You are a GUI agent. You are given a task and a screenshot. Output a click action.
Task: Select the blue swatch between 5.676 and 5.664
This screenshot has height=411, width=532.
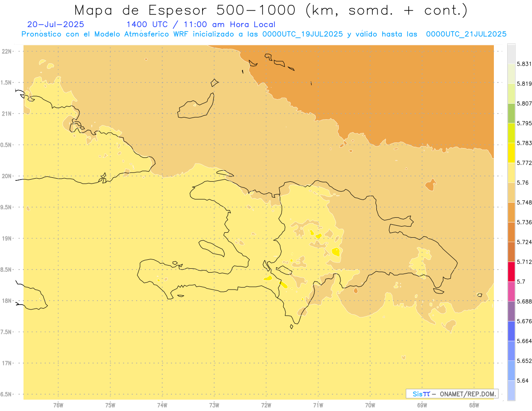tap(511, 331)
